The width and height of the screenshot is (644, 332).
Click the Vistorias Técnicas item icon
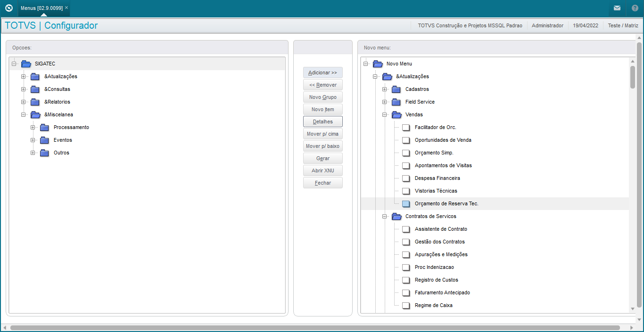406,191
